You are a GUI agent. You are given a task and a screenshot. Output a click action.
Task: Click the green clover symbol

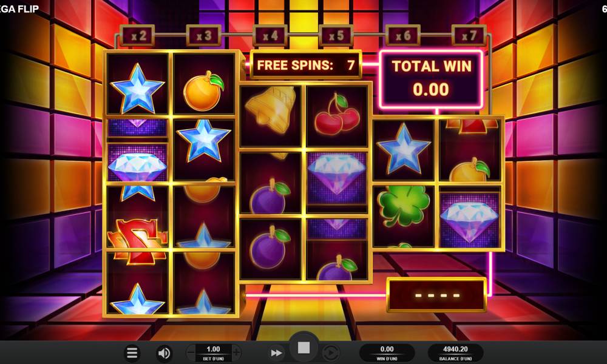pos(402,206)
